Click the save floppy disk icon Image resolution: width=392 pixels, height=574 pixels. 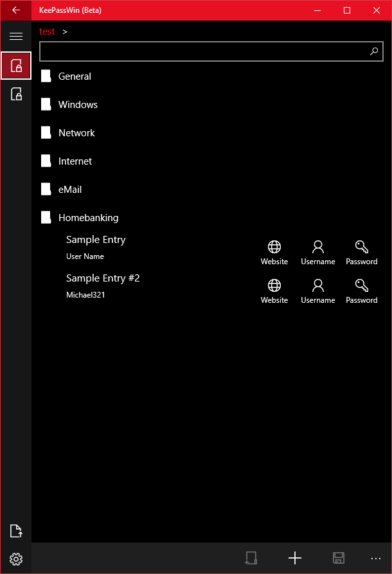[339, 558]
